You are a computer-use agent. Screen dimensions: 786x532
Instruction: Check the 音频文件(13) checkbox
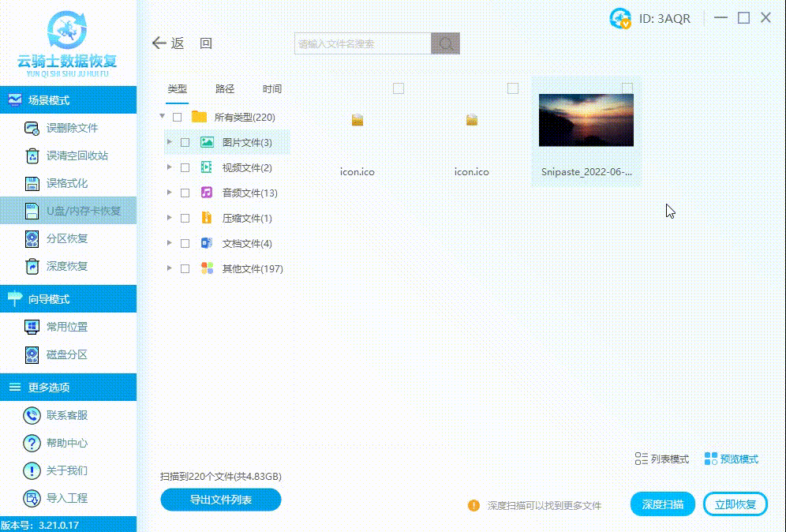click(185, 193)
